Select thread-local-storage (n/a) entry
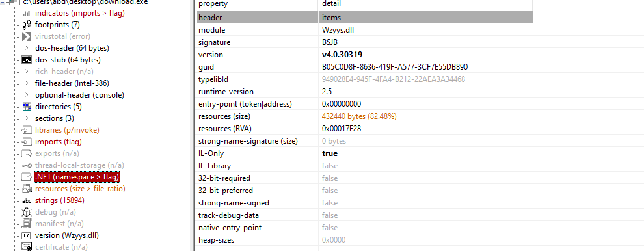The height and width of the screenshot is (251, 644). pyautogui.click(x=79, y=166)
